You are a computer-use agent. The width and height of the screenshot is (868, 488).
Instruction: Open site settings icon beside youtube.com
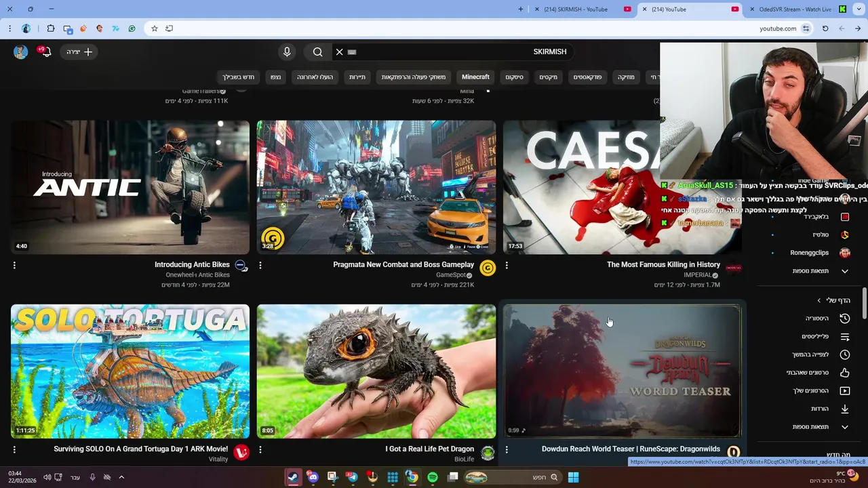tap(806, 28)
